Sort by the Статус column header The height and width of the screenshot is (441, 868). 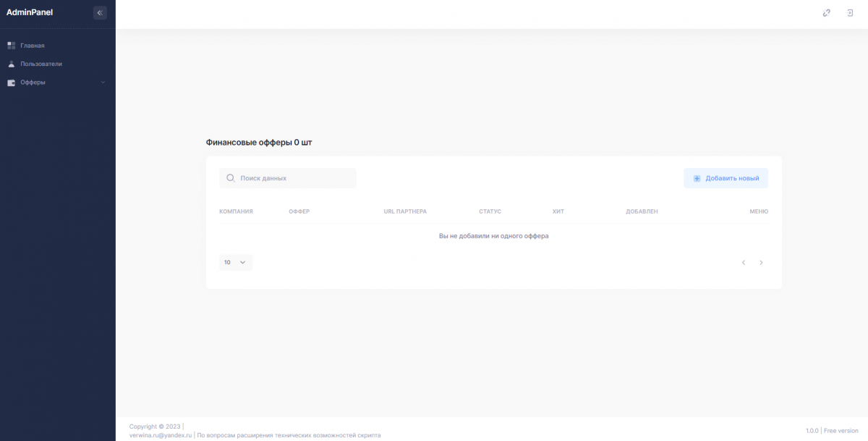pyautogui.click(x=490, y=211)
